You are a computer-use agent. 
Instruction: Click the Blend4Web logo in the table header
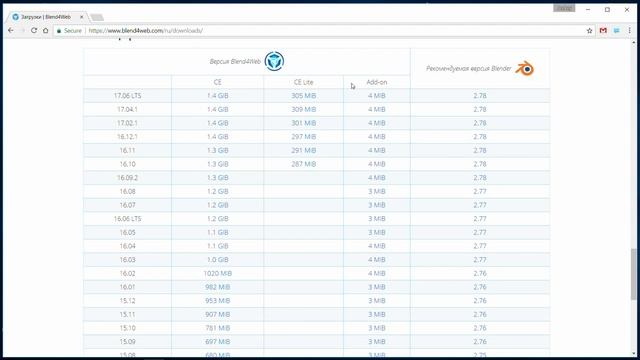274,61
